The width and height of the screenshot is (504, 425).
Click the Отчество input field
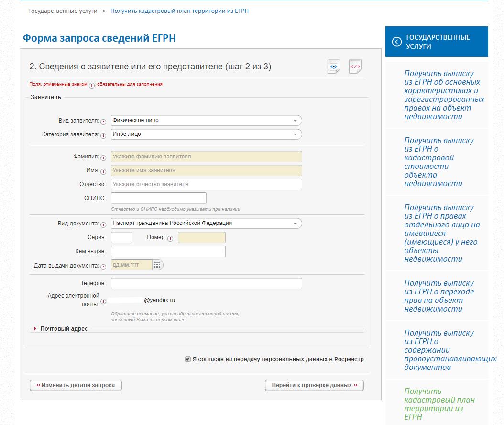(207, 184)
